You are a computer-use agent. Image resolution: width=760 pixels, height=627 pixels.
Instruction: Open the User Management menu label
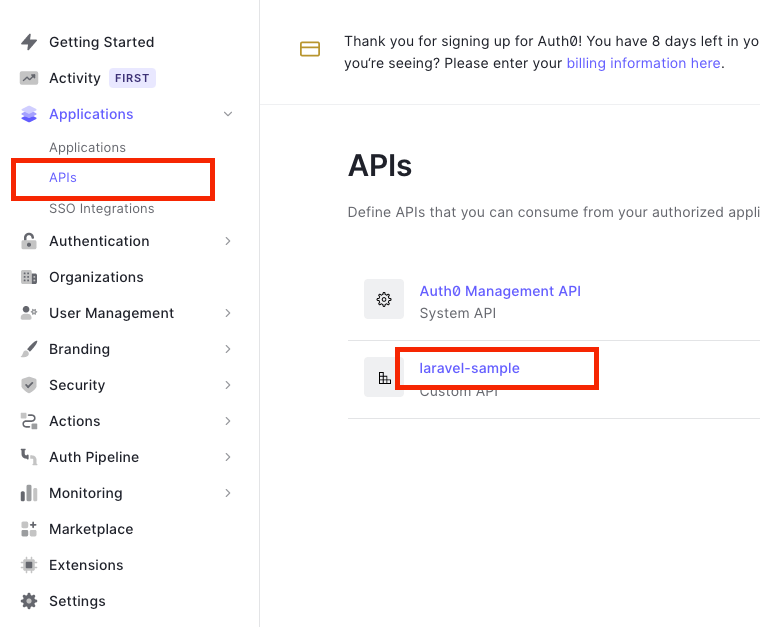pyautogui.click(x=111, y=313)
